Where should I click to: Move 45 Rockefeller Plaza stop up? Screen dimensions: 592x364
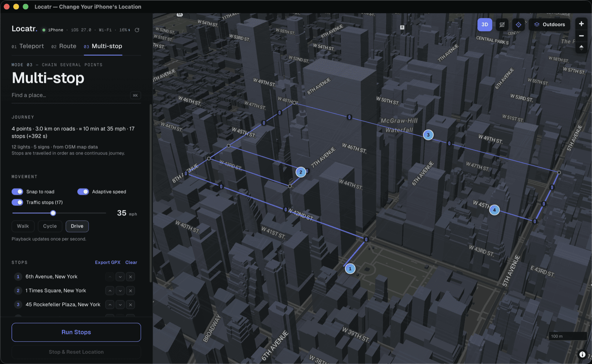coord(110,305)
